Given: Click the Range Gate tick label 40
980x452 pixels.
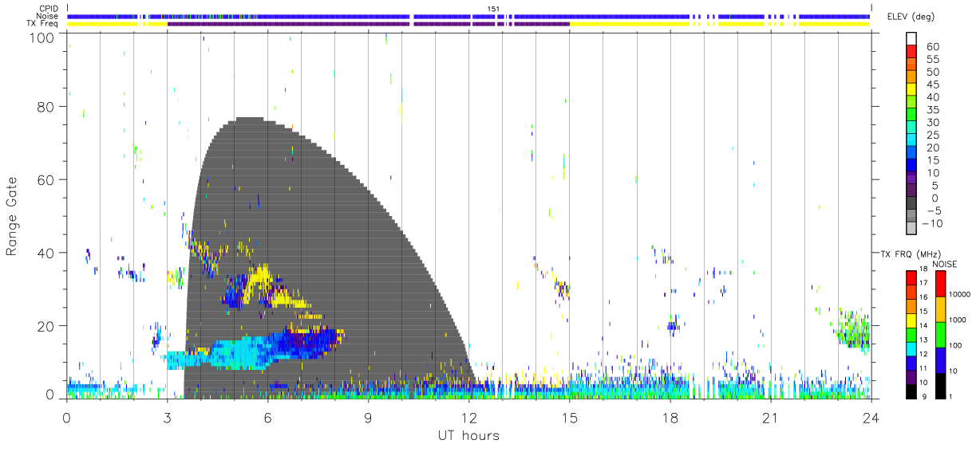Looking at the screenshot, I should [47, 253].
